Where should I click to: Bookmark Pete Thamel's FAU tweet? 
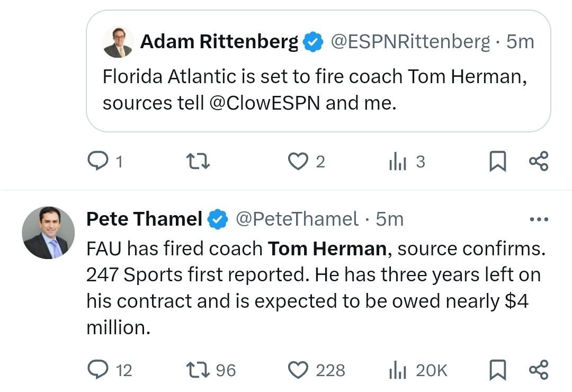click(x=497, y=370)
